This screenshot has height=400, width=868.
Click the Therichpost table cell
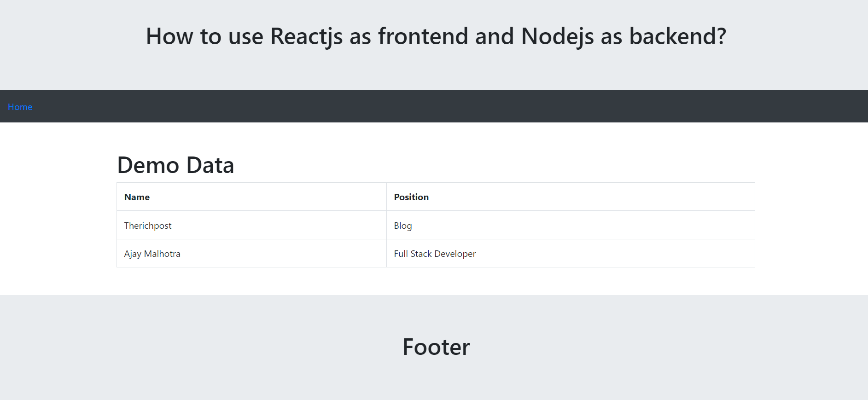coord(147,225)
